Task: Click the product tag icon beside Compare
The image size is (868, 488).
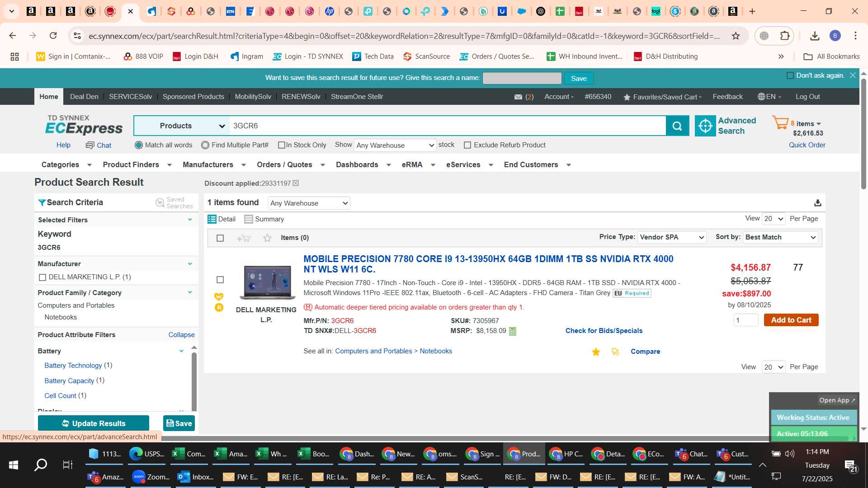Action: click(x=615, y=352)
